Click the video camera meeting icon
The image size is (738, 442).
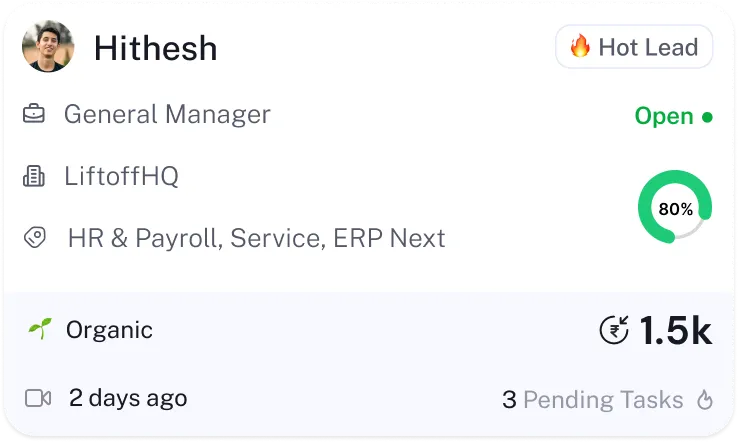pos(38,398)
